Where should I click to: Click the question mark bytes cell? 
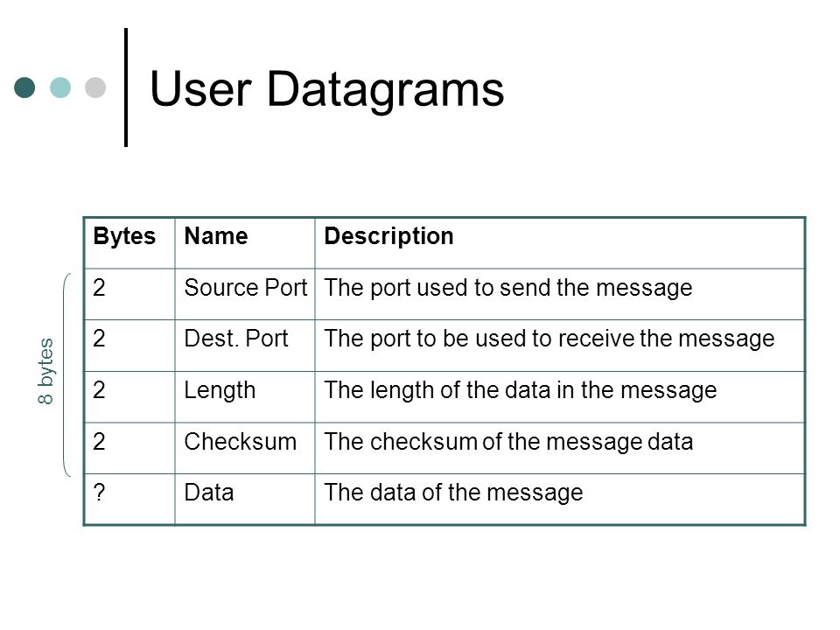(x=99, y=493)
